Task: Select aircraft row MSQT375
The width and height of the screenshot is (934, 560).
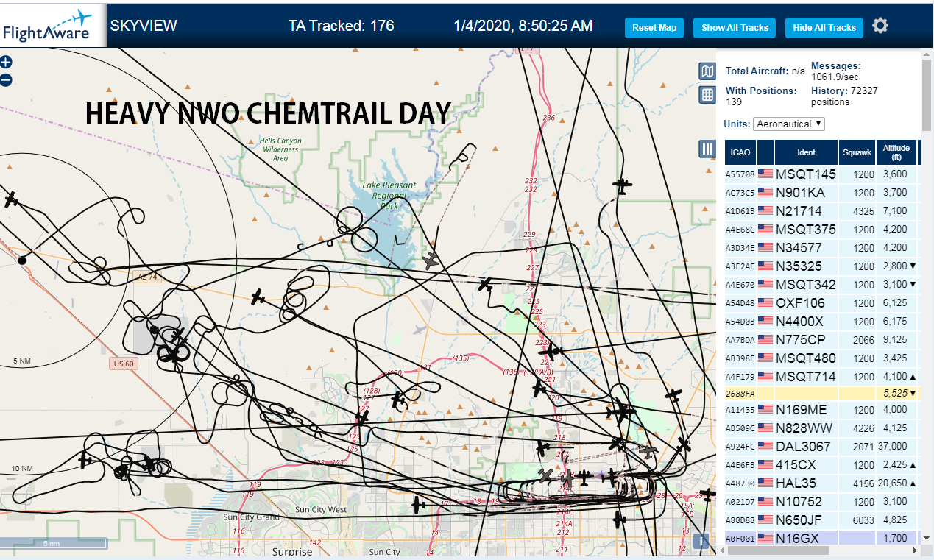Action: (821, 230)
